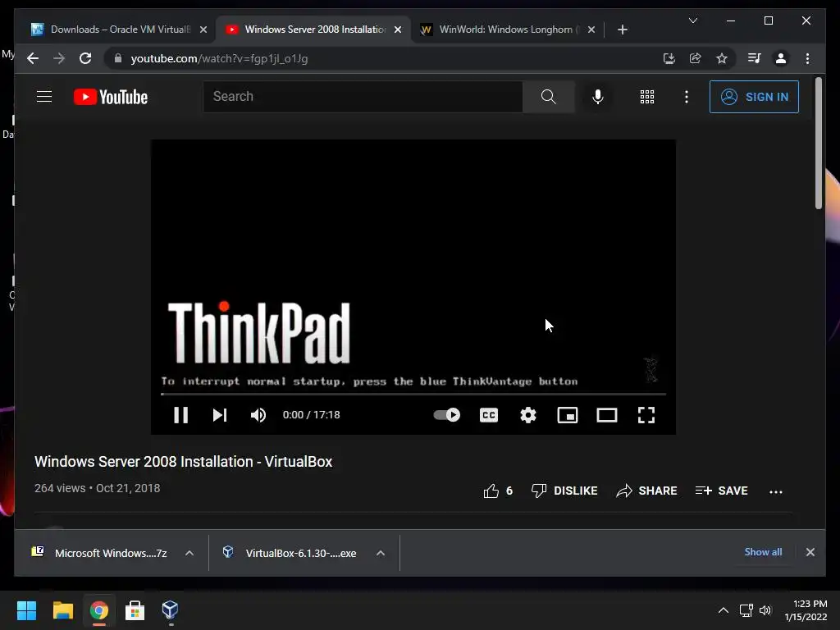Image resolution: width=840 pixels, height=630 pixels.
Task: Open File Explorer from taskbar
Action: click(62, 610)
